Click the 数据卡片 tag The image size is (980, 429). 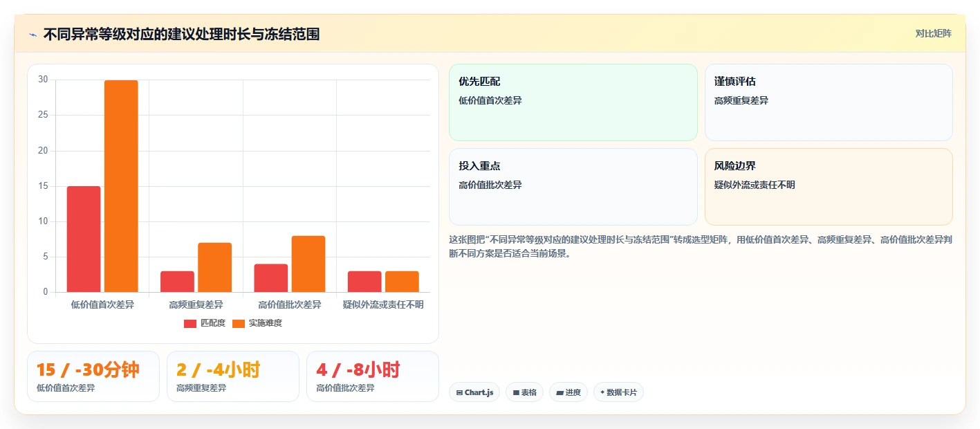tap(618, 392)
